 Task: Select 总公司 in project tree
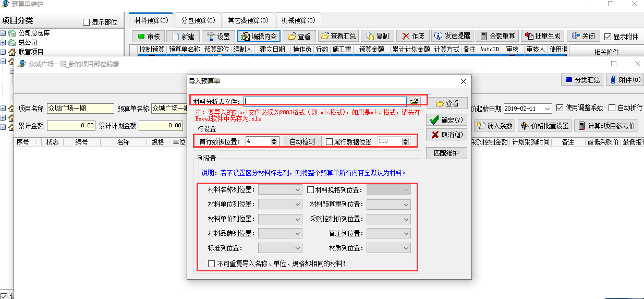(28, 42)
